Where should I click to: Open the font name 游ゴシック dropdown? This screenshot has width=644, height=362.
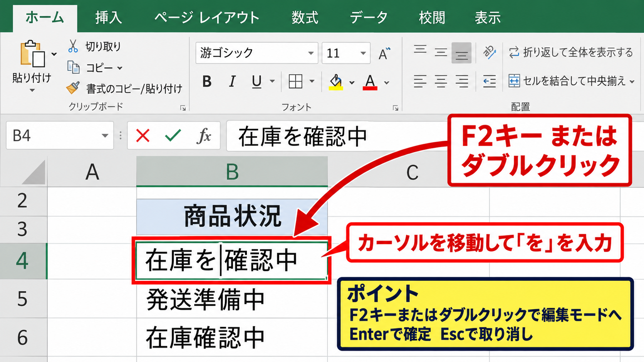pyautogui.click(x=311, y=53)
